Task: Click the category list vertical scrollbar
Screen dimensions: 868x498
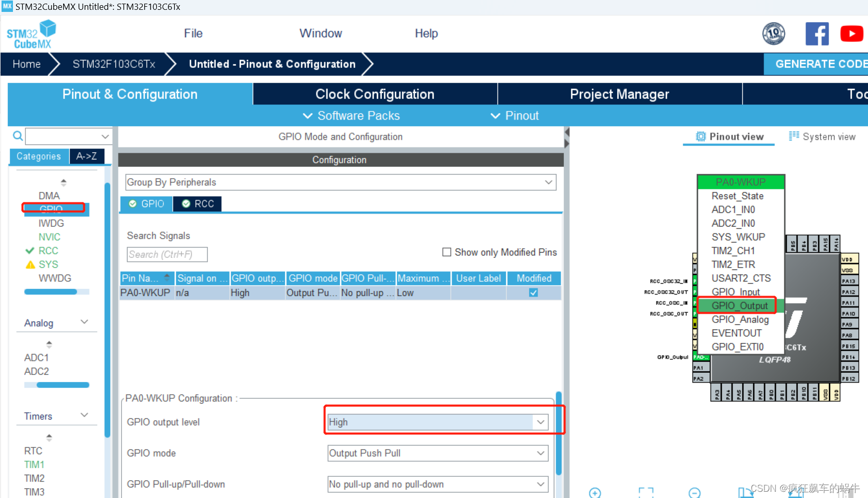Action: 107,311
